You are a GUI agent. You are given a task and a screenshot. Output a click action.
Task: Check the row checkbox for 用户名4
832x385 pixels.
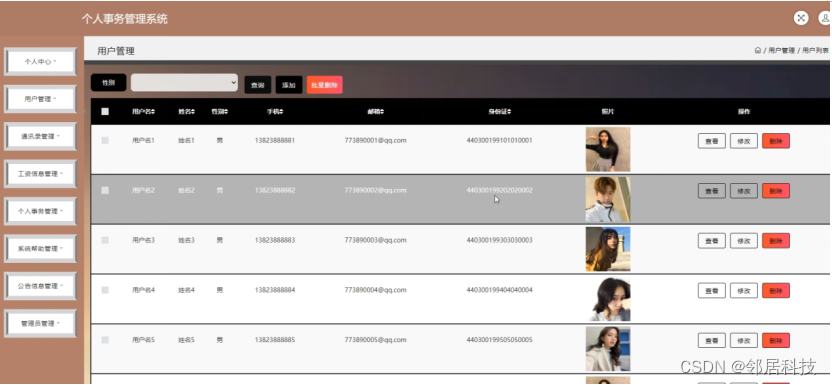click(x=105, y=290)
